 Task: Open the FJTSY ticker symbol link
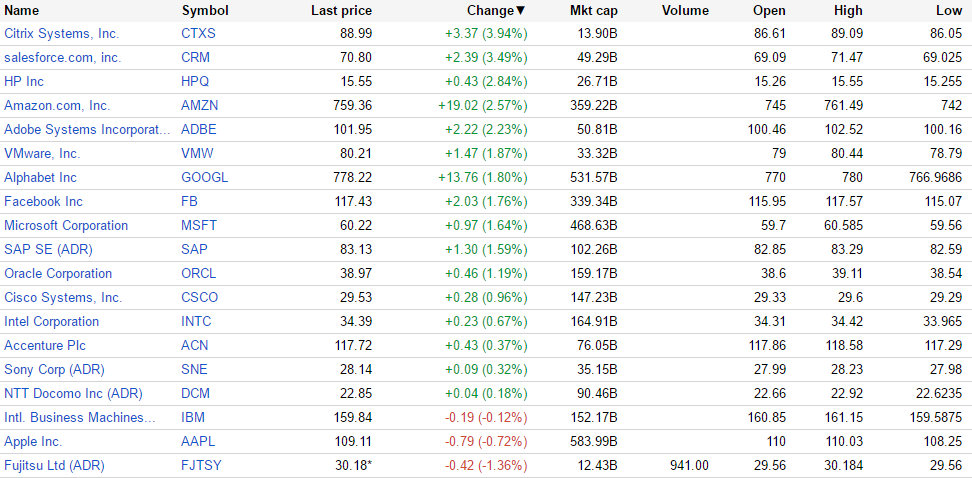coord(202,466)
